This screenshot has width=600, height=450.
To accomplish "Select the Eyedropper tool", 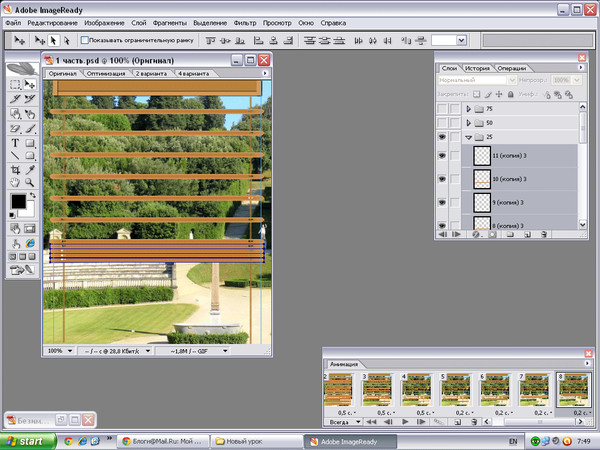I will tap(29, 170).
